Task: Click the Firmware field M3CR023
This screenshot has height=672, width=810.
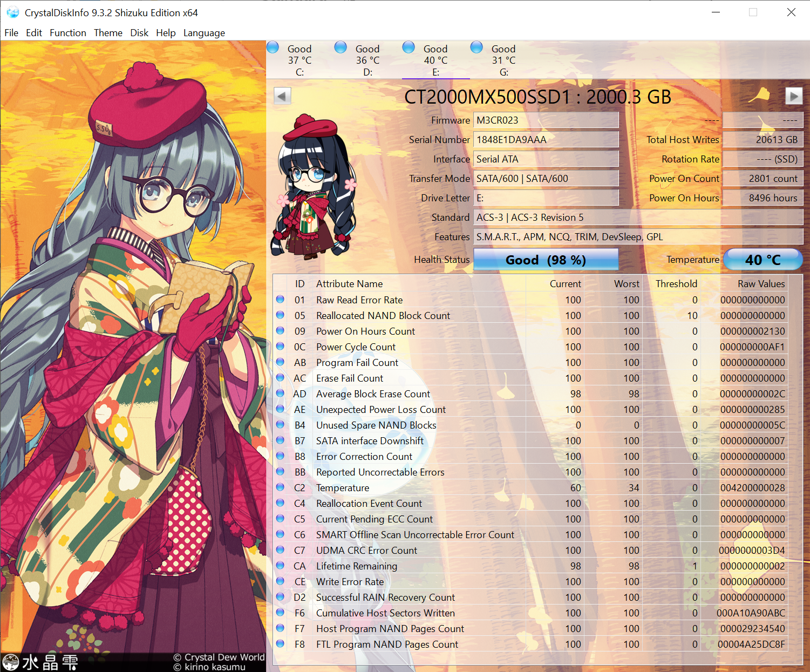Action: pyautogui.click(x=546, y=120)
